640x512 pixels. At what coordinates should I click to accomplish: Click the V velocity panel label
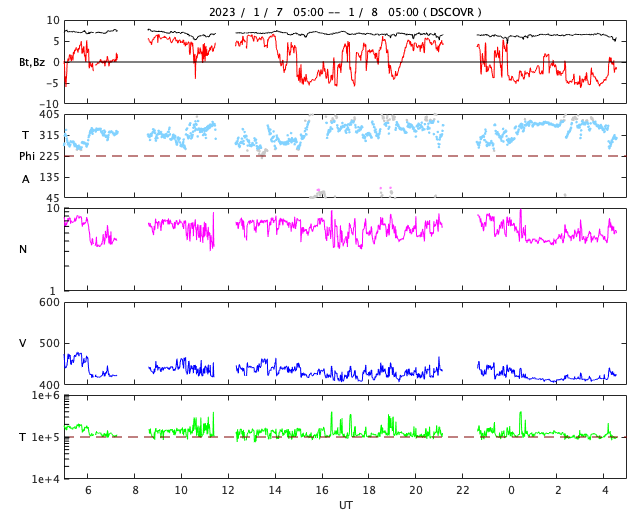(x=23, y=343)
